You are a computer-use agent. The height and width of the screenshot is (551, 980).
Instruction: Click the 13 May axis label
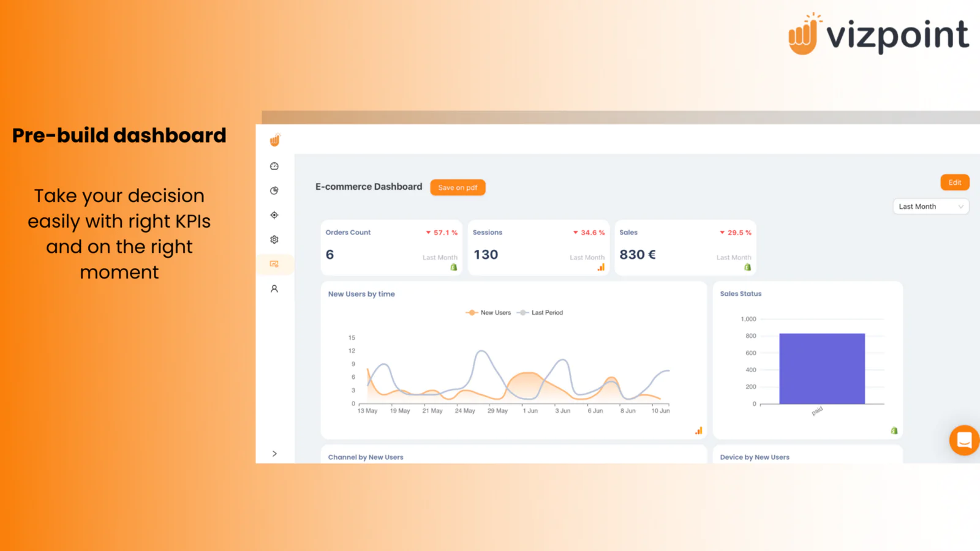pos(367,411)
